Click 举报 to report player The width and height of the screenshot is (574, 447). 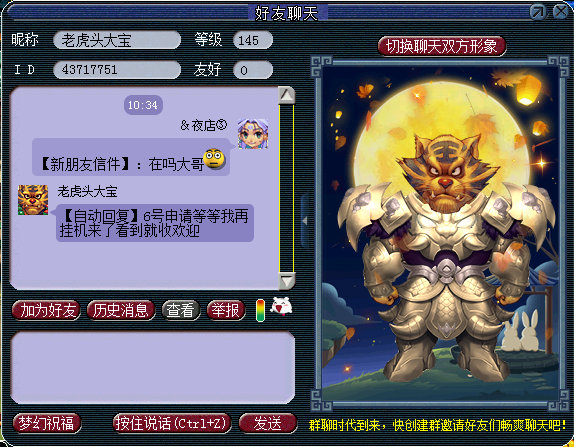(226, 310)
